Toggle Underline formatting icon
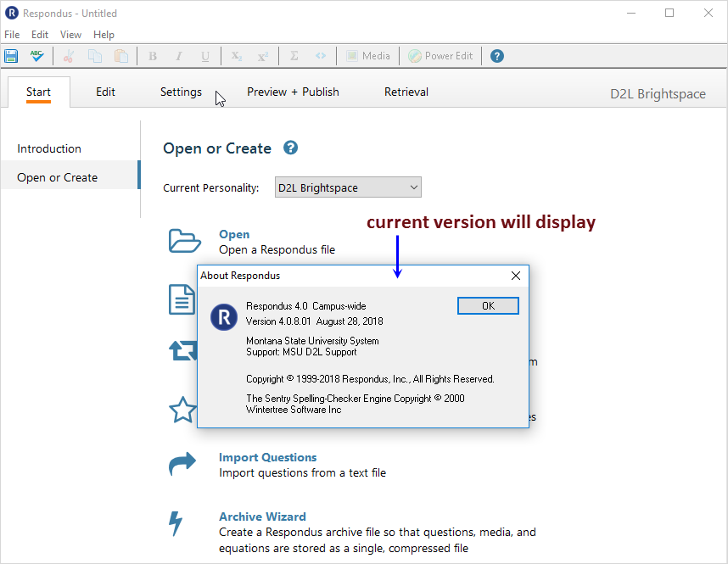This screenshot has width=728, height=564. coord(204,56)
